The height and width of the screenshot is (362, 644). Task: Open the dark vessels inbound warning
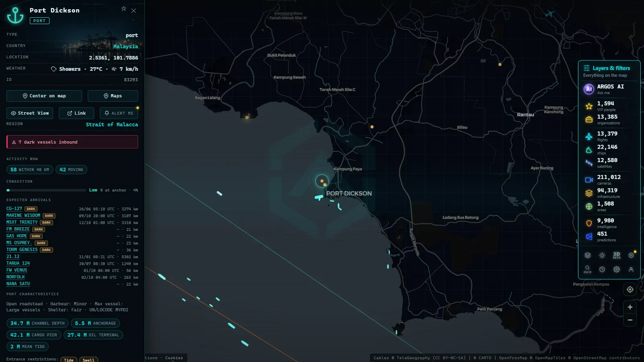[72, 142]
